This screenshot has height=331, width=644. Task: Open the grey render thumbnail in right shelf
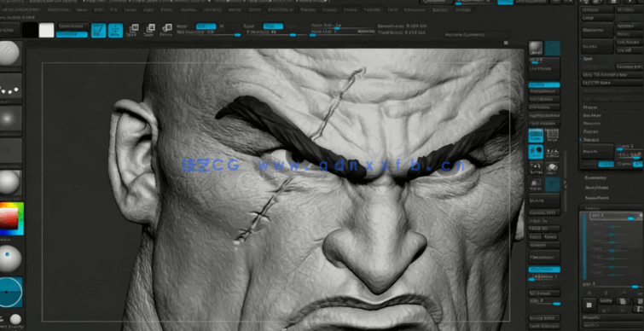click(x=536, y=48)
